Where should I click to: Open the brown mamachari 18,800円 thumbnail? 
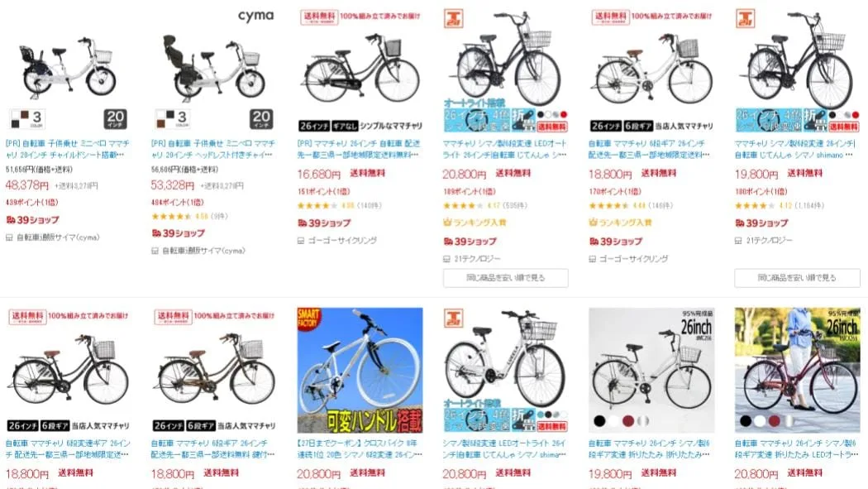tap(213, 370)
